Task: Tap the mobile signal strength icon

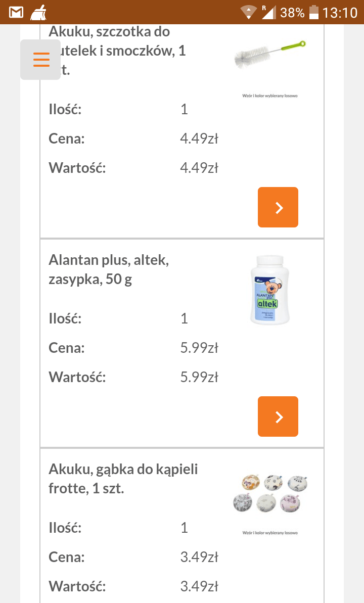Action: point(268,12)
